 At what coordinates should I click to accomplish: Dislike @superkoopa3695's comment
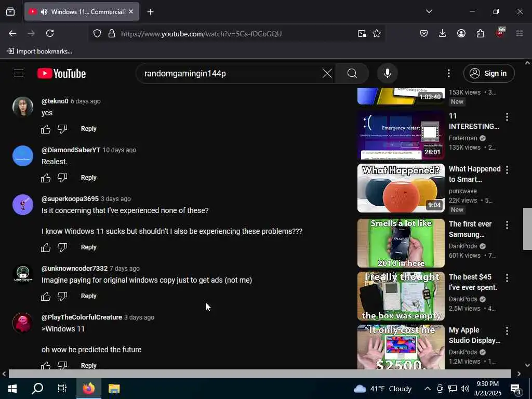pos(62,247)
